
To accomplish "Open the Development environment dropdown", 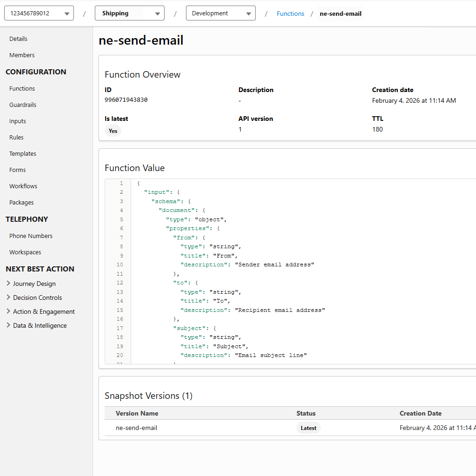I will (x=220, y=13).
